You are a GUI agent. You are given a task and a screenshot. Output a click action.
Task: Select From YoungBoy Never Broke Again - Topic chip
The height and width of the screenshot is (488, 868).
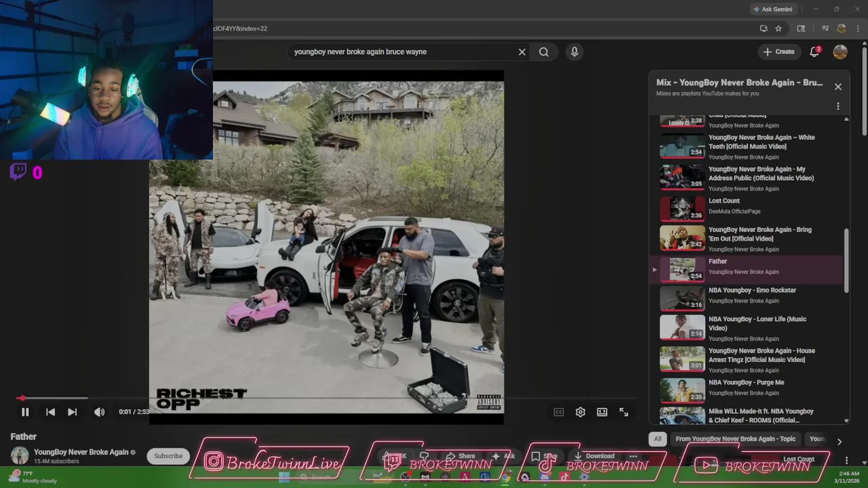pos(735,439)
